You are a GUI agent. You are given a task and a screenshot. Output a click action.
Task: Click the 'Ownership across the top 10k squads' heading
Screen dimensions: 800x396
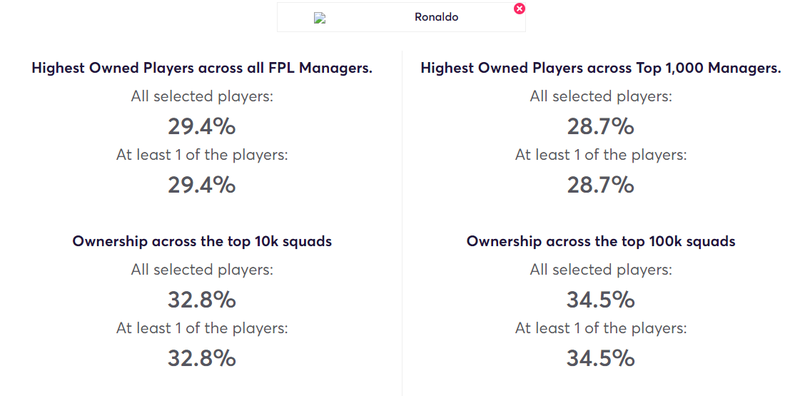[202, 241]
